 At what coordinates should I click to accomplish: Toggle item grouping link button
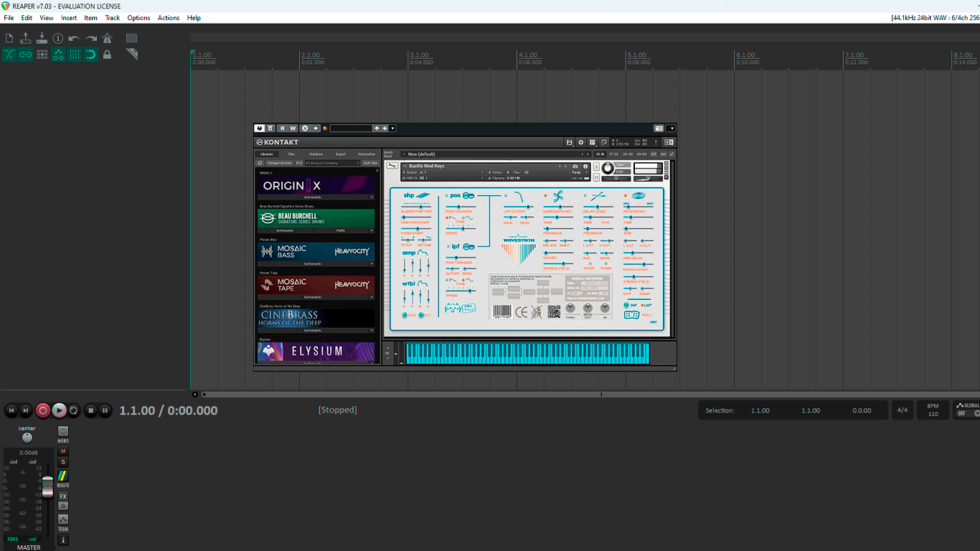coord(26,55)
